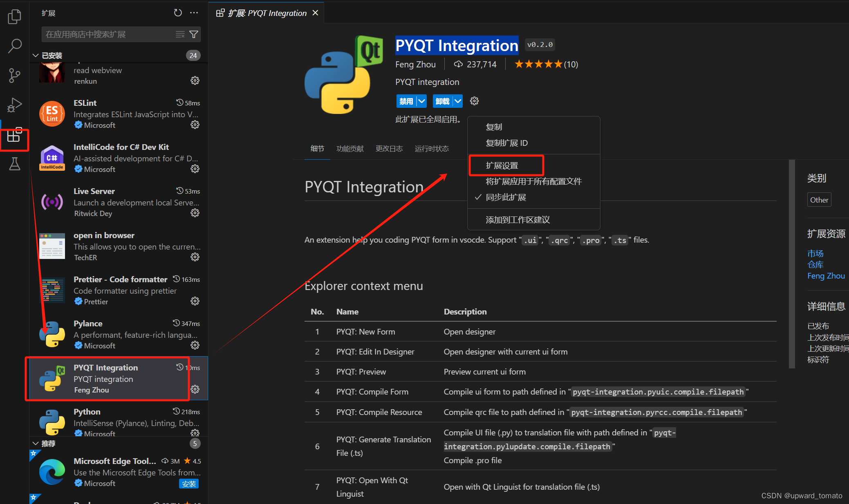Choose Add to Workspace Recommendations entry
The height and width of the screenshot is (504, 849).
pyautogui.click(x=534, y=220)
